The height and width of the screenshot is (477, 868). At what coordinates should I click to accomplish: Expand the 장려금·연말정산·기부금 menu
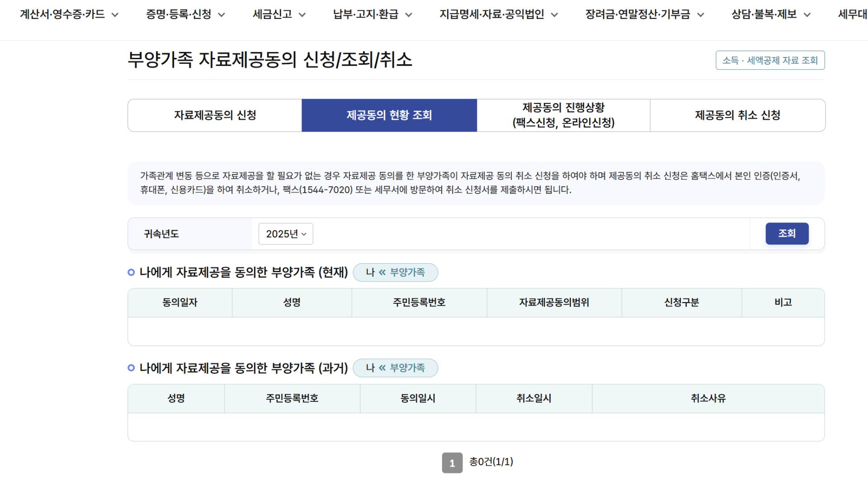point(644,14)
